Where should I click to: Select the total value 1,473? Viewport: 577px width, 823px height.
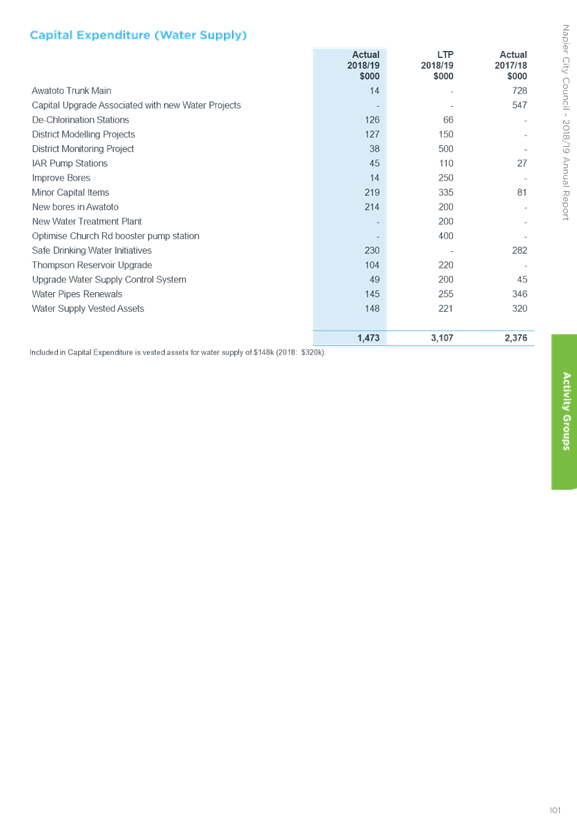[x=369, y=338]
